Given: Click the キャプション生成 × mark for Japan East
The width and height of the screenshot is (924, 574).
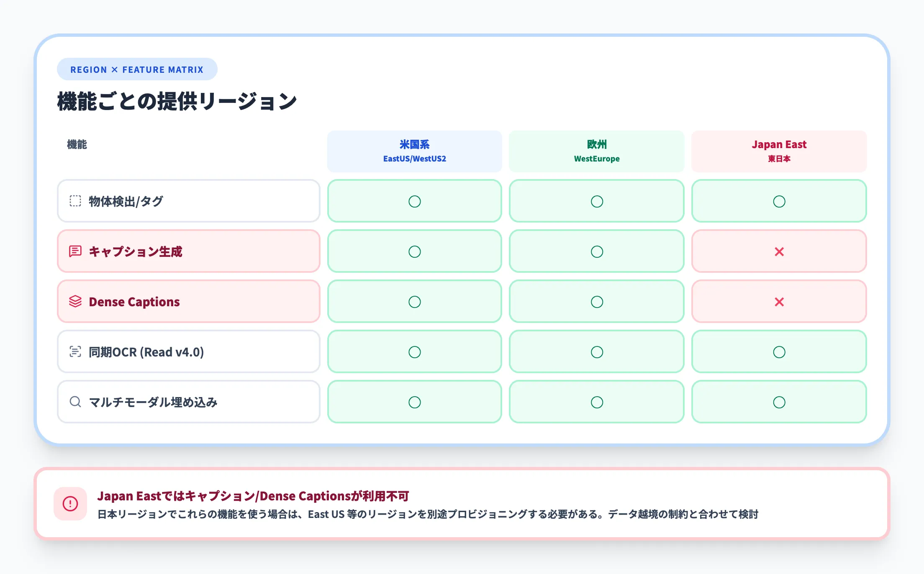Looking at the screenshot, I should point(779,251).
